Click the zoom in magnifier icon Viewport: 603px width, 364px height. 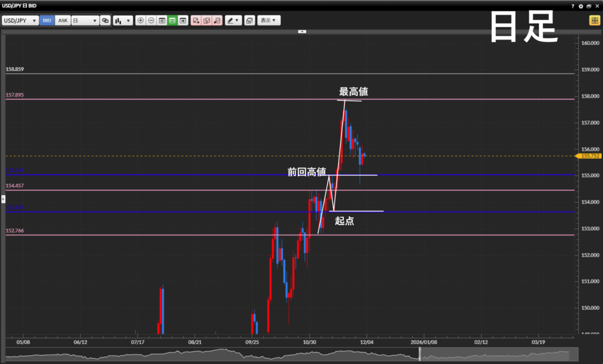(140, 20)
